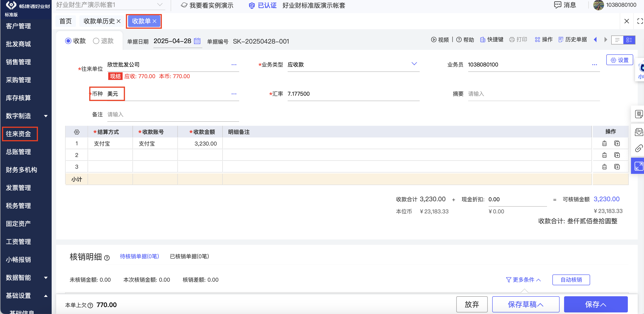The image size is (644, 314).
Task: Open 业务员 lookup ellipsis
Action: pos(594,64)
